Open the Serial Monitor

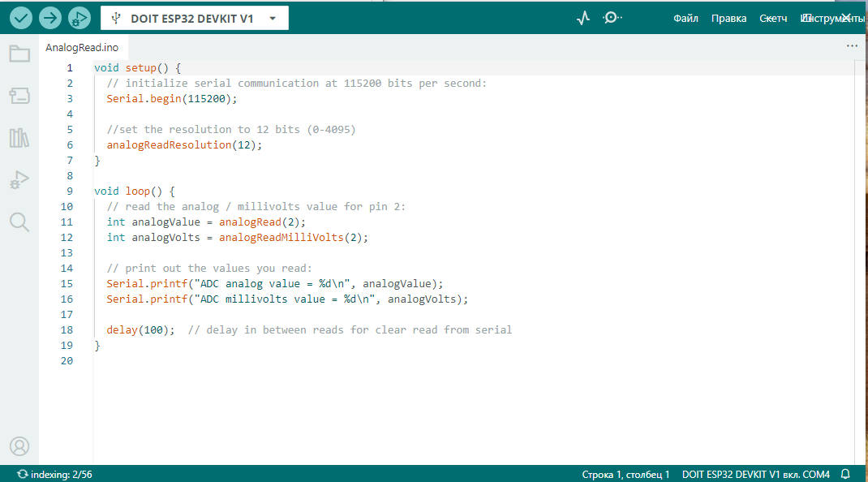click(612, 17)
